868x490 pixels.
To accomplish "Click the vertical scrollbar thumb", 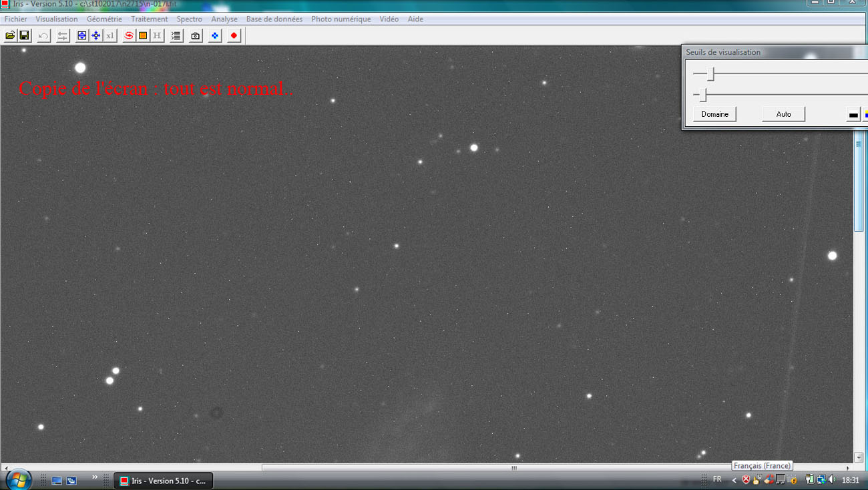I will click(x=859, y=182).
